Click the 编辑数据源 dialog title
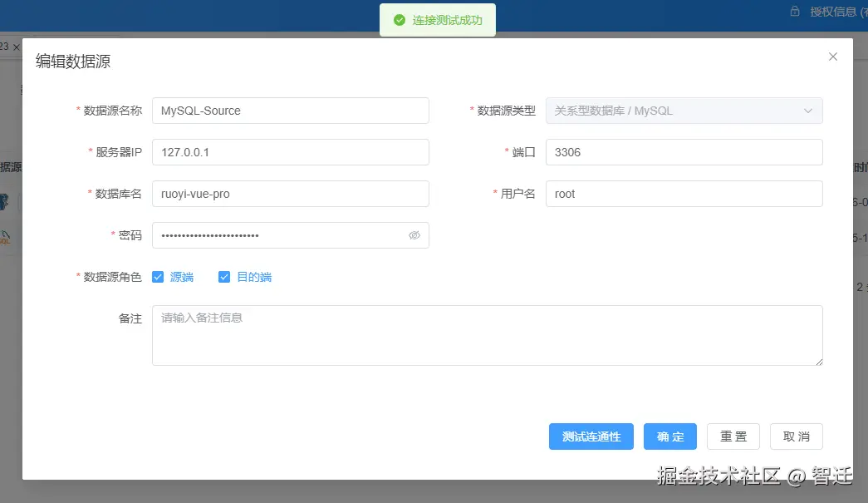This screenshot has height=503, width=868. click(x=73, y=61)
